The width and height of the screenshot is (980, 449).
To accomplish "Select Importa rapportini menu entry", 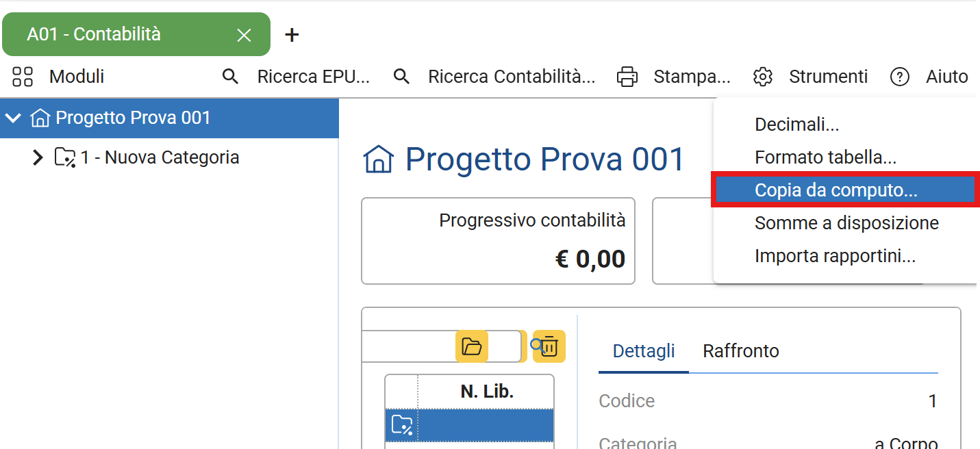I will point(835,256).
